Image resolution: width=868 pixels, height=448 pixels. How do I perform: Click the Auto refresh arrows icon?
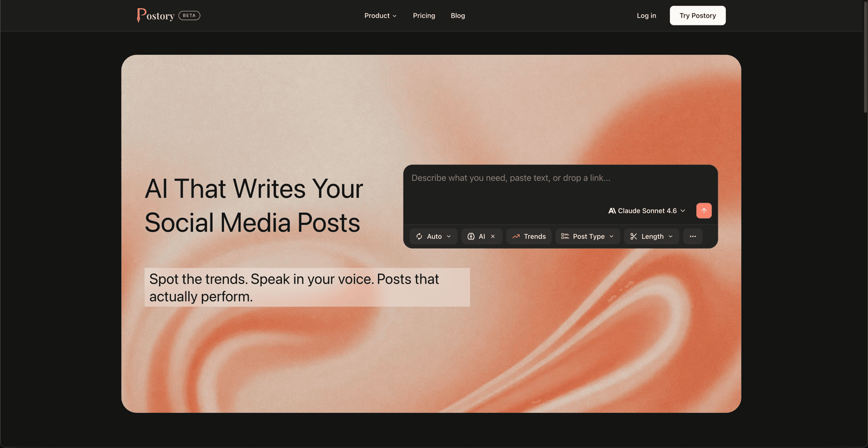(419, 236)
